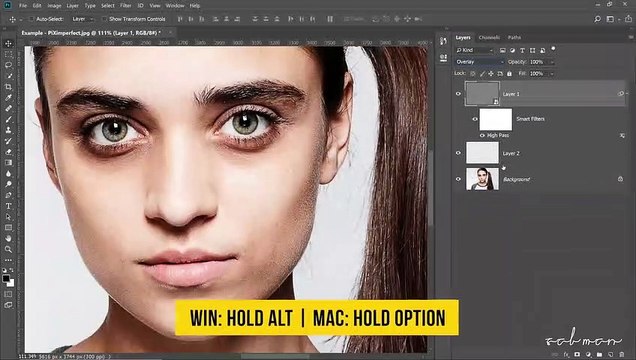Select the Zoom tool
The width and height of the screenshot is (636, 360).
pos(8,249)
